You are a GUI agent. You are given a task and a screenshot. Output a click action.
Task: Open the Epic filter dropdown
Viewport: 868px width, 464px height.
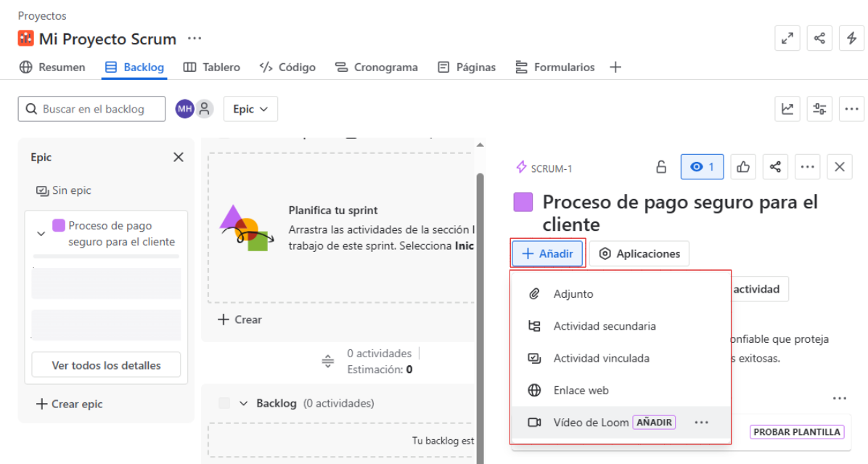coord(250,109)
